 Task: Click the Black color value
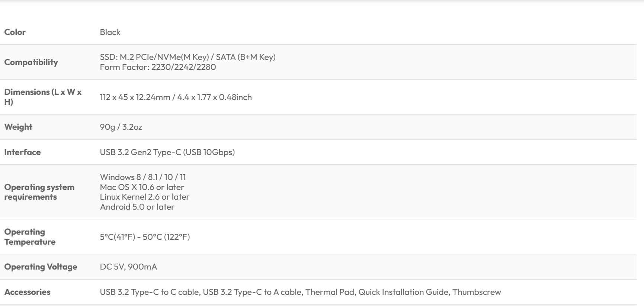(x=110, y=32)
